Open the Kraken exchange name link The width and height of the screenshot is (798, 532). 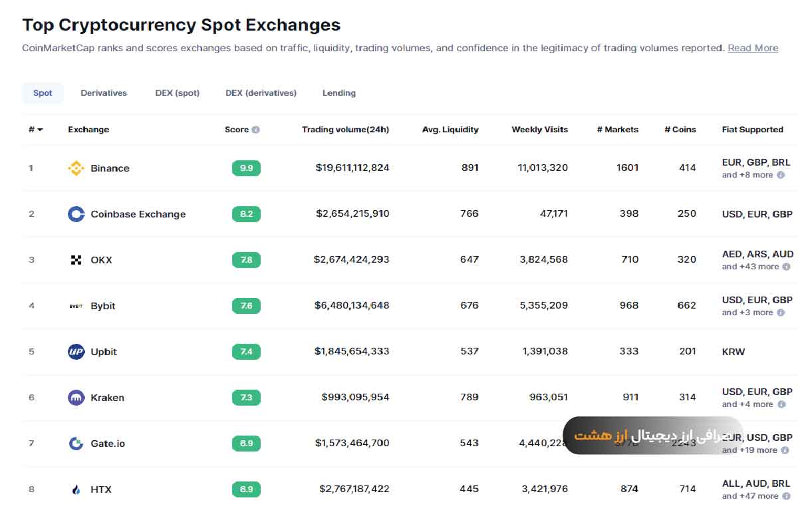pos(107,398)
